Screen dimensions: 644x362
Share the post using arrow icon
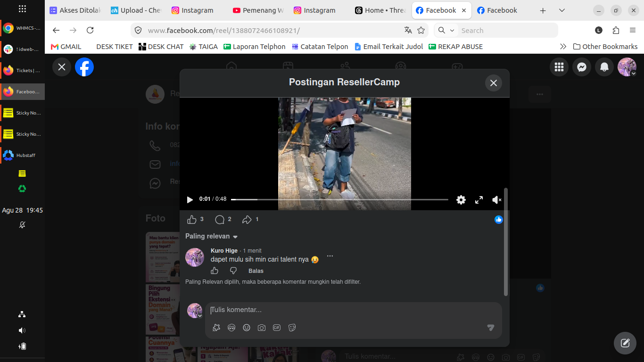click(247, 220)
